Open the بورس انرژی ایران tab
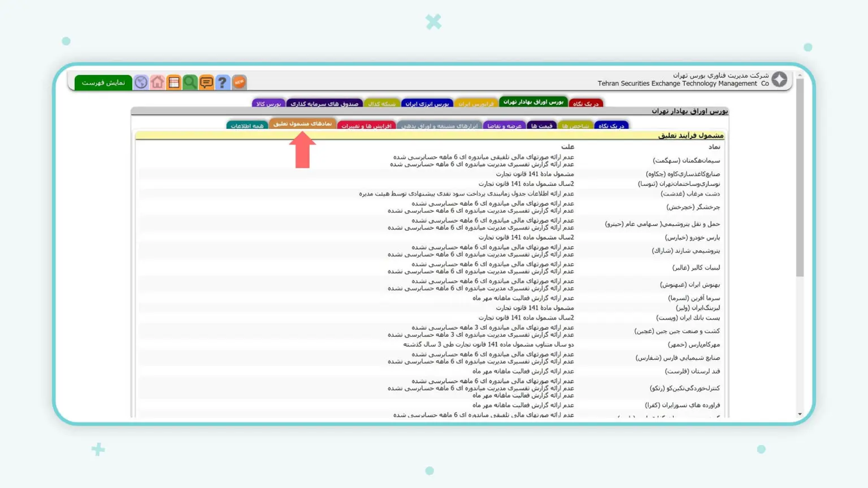Screen dimensions: 868x488 (x=427, y=103)
